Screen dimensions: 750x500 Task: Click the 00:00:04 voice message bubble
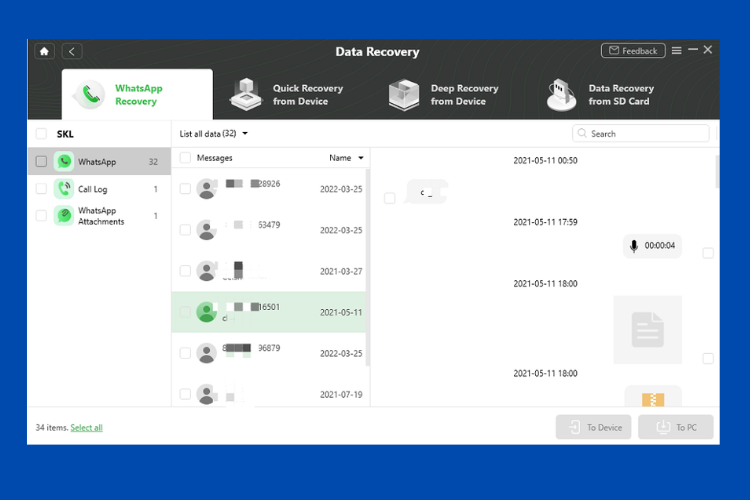click(x=652, y=246)
